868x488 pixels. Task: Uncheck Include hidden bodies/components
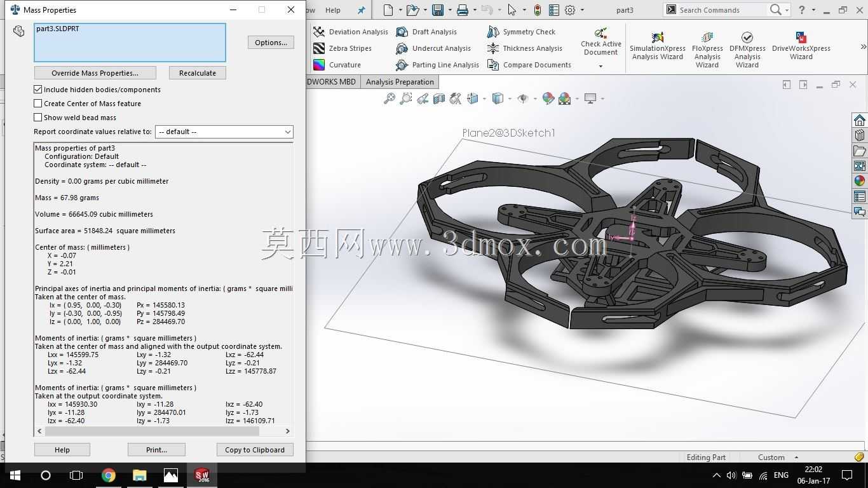tap(38, 90)
